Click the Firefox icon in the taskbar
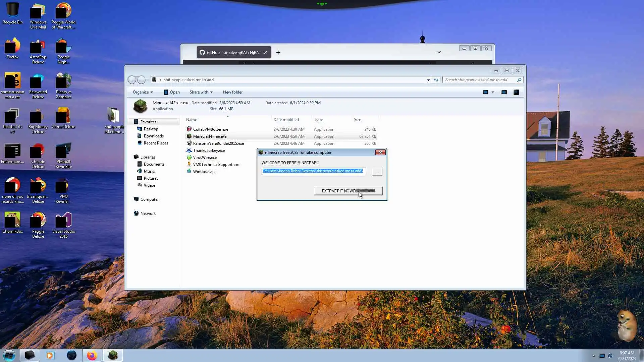This screenshot has width=644, height=362. (x=92, y=355)
